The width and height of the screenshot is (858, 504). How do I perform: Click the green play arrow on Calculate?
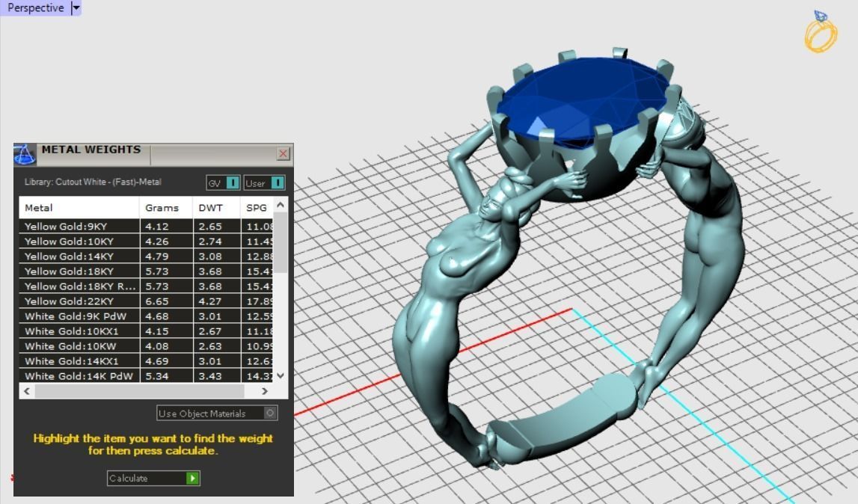coord(192,479)
